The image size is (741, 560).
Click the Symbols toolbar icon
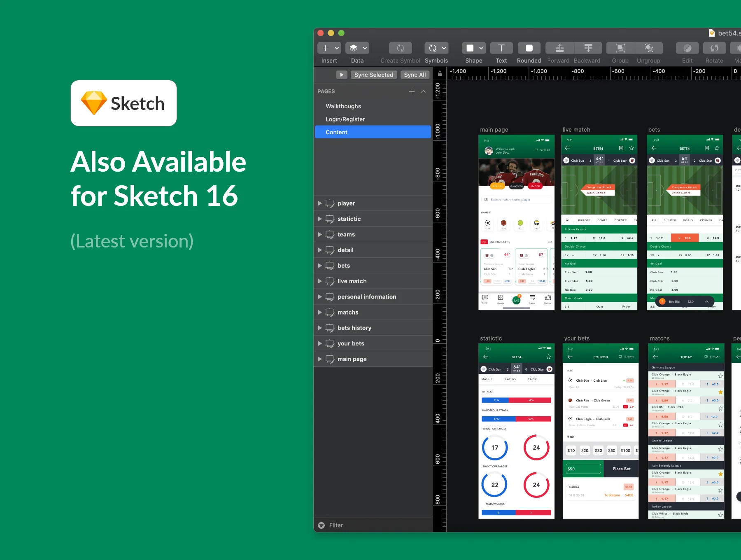point(433,48)
